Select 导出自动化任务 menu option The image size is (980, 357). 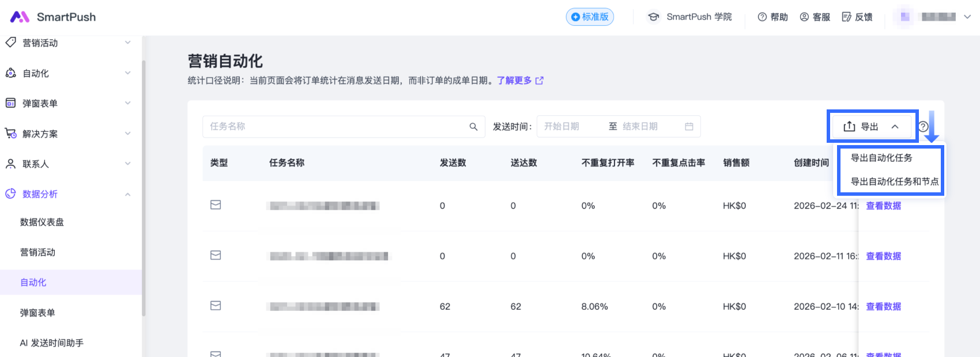coord(881,158)
